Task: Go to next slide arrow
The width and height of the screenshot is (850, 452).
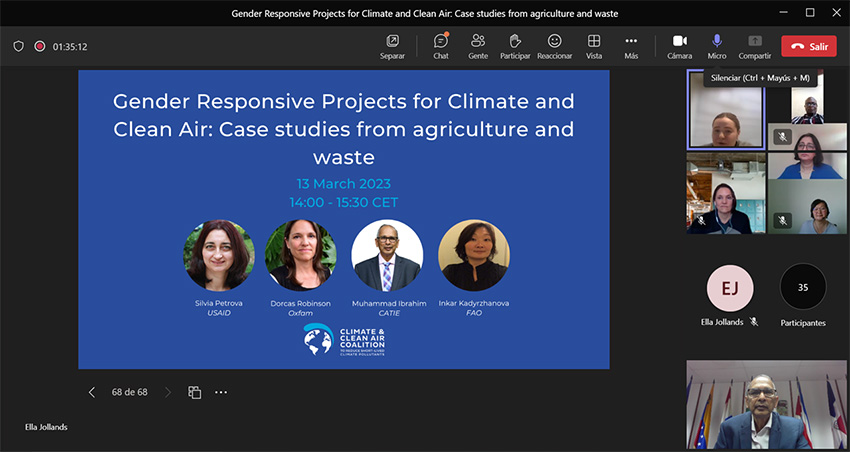Action: pyautogui.click(x=168, y=392)
